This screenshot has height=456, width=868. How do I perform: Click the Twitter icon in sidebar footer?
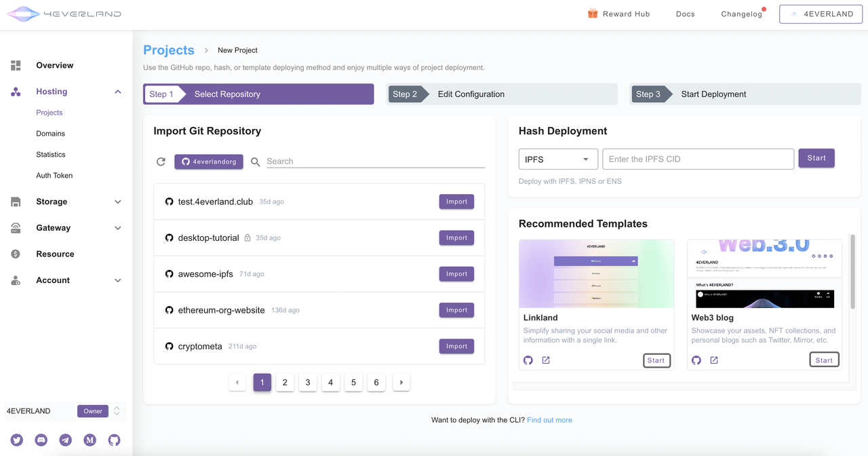coord(17,440)
